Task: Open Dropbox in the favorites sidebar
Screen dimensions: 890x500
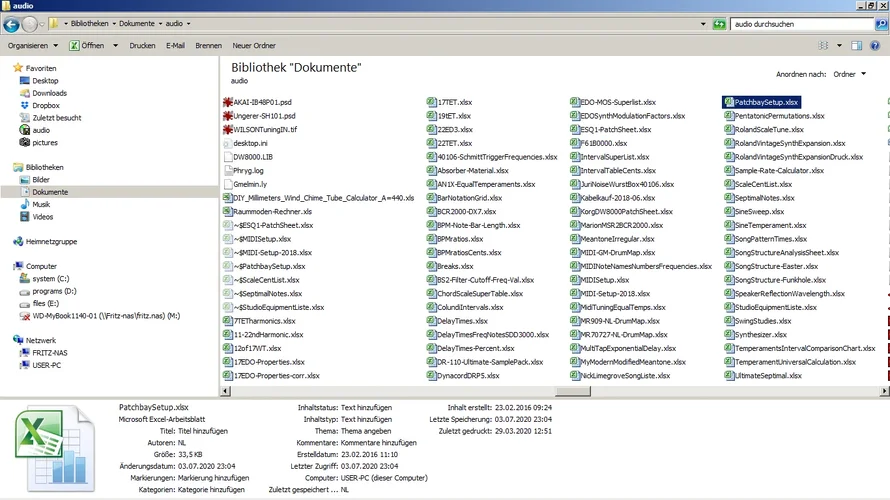Action: (45, 106)
